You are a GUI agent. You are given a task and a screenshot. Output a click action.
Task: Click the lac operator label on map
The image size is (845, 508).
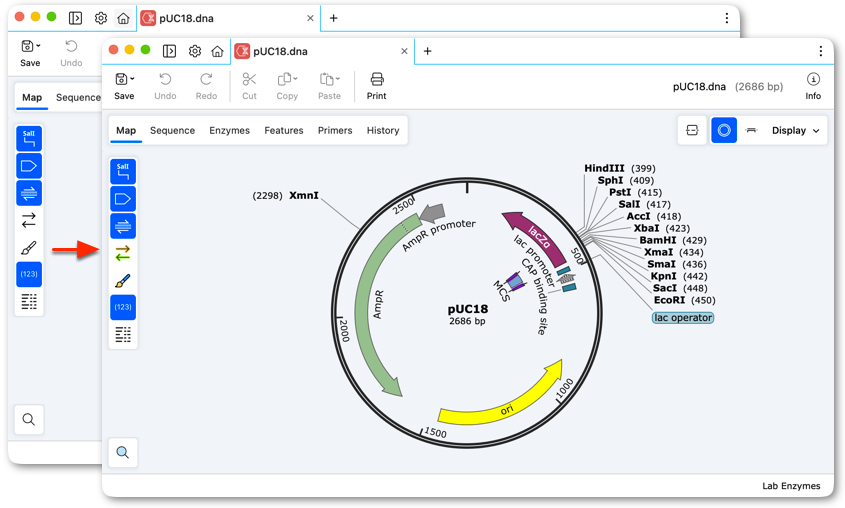click(683, 318)
